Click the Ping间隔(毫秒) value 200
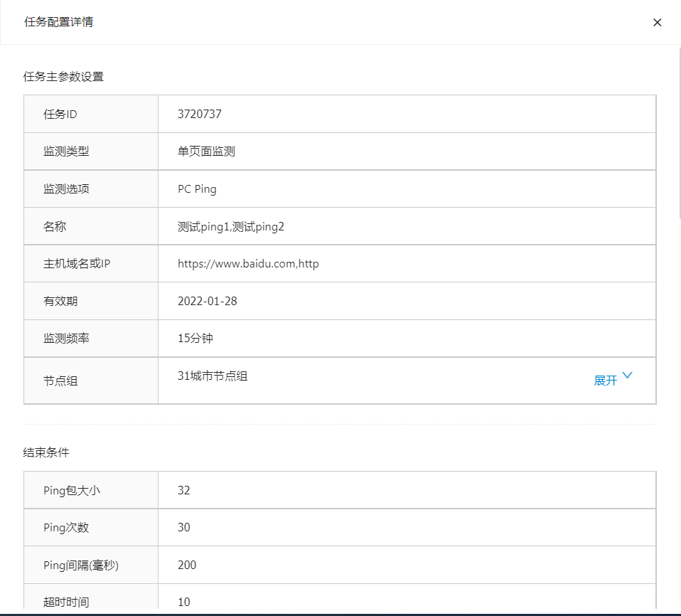 coord(187,565)
